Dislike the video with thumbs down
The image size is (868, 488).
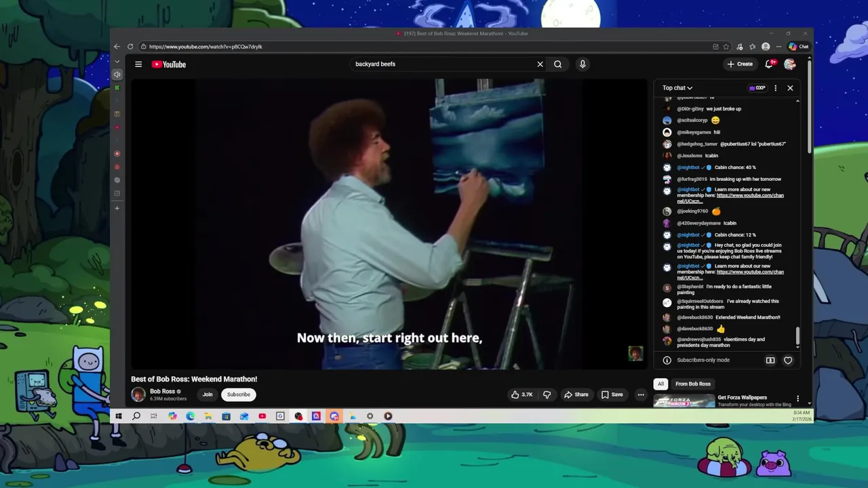[547, 394]
